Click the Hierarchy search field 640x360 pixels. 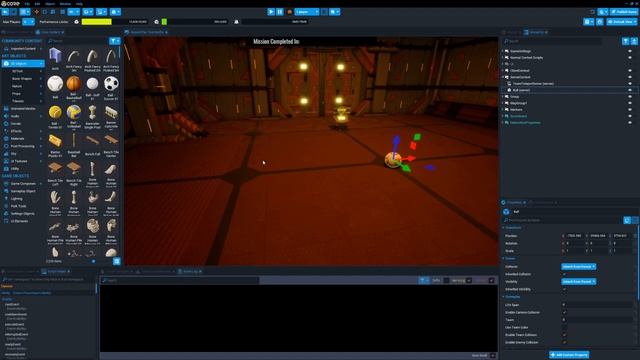552,41
